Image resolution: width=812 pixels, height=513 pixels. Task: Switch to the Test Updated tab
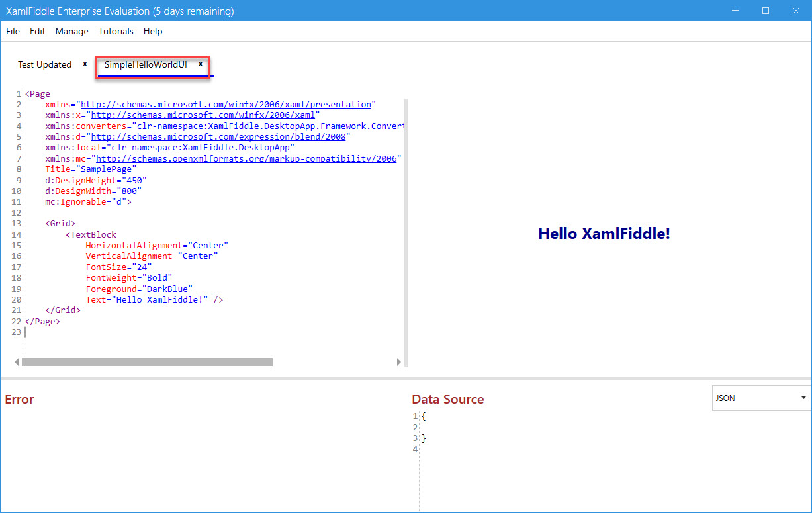pyautogui.click(x=44, y=64)
